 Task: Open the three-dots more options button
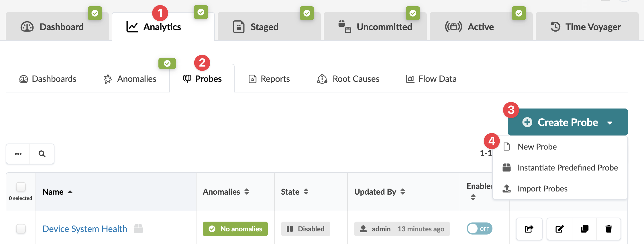(18, 154)
